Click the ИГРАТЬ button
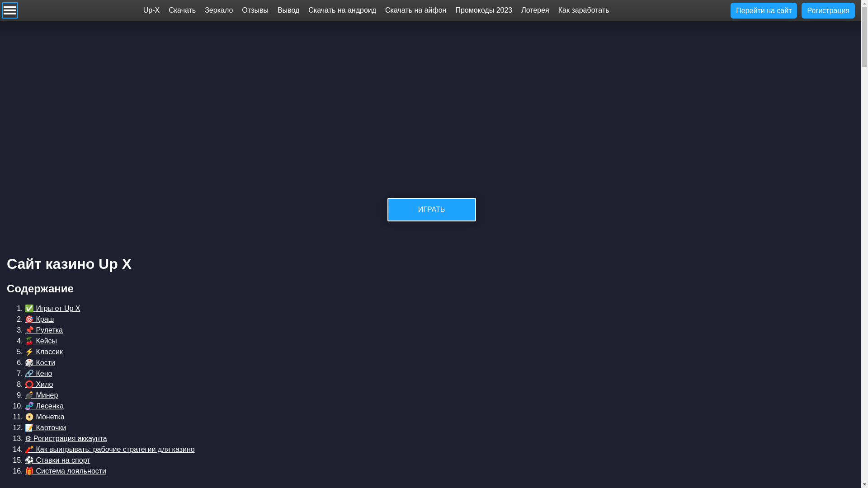Viewport: 868px width, 488px height. (432, 210)
